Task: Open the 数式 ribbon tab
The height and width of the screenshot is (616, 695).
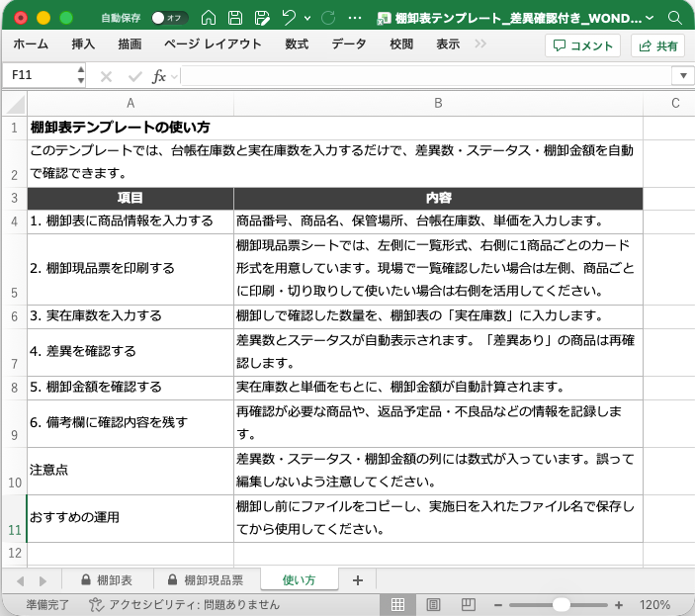Action: [296, 44]
